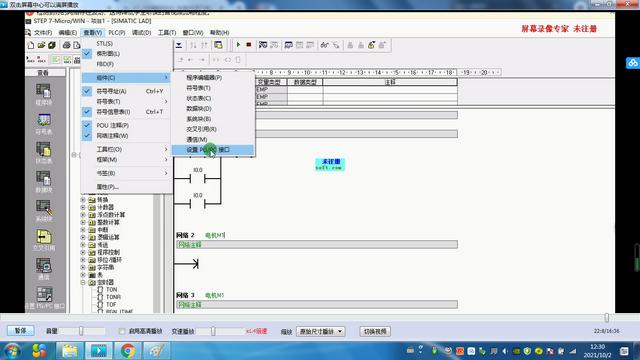Expand the Frame (M) submenu
Viewport: 640px width, 360px height.
[127, 160]
